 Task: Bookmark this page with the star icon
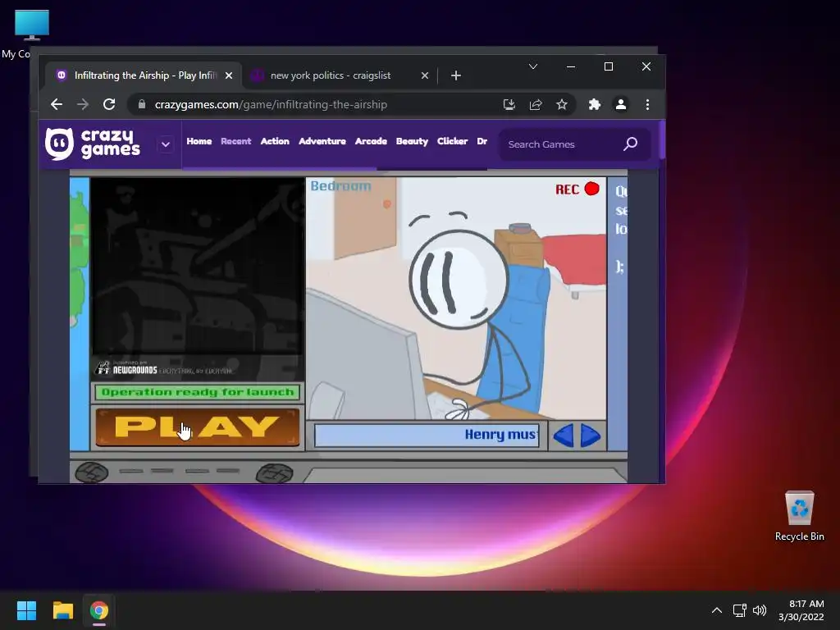pyautogui.click(x=561, y=104)
